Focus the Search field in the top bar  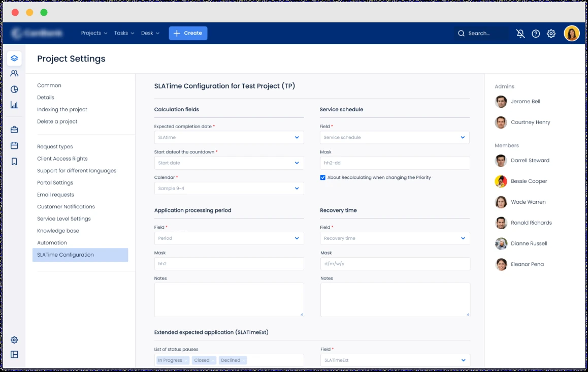(481, 34)
